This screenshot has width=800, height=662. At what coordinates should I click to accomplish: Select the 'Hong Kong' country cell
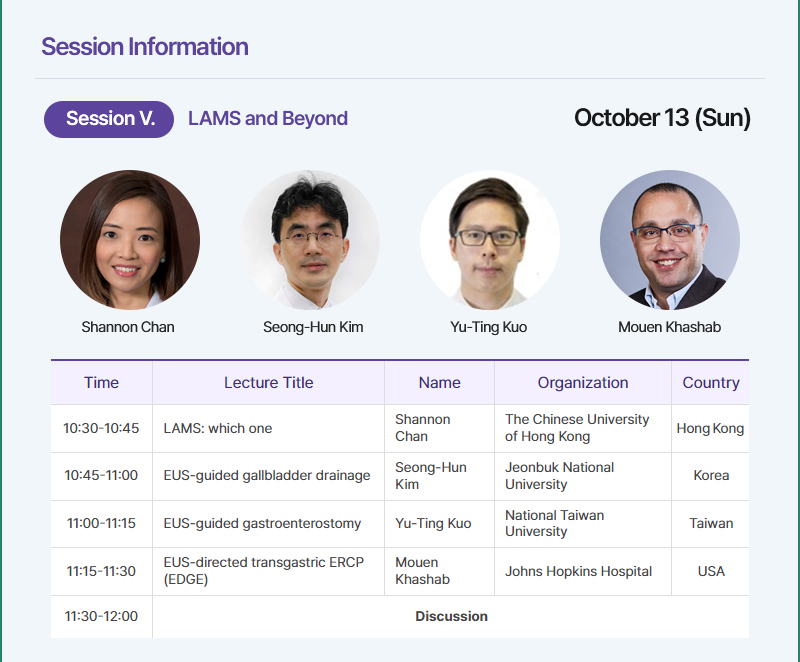click(x=710, y=428)
